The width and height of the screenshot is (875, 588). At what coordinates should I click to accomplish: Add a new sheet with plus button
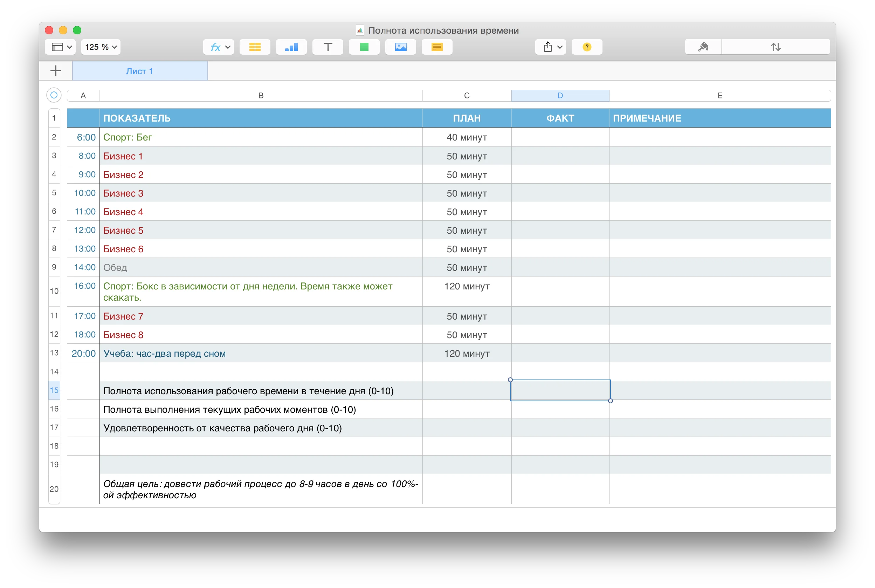pyautogui.click(x=56, y=71)
